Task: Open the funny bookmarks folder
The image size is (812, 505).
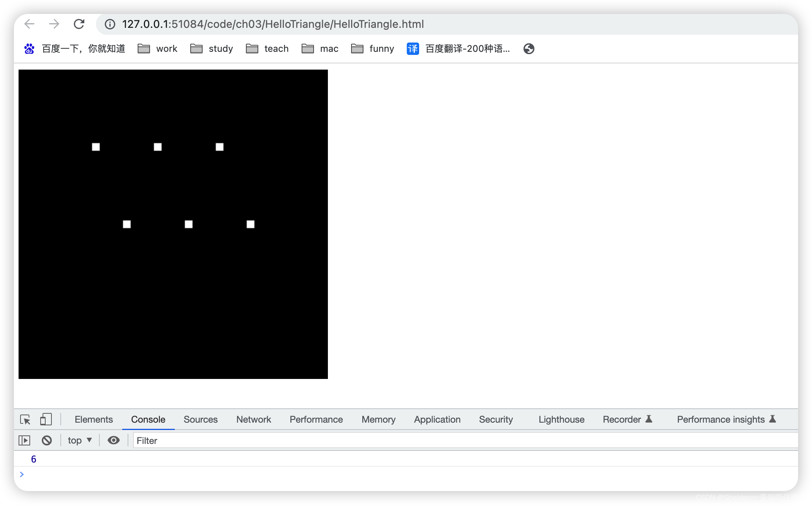Action: pyautogui.click(x=373, y=49)
